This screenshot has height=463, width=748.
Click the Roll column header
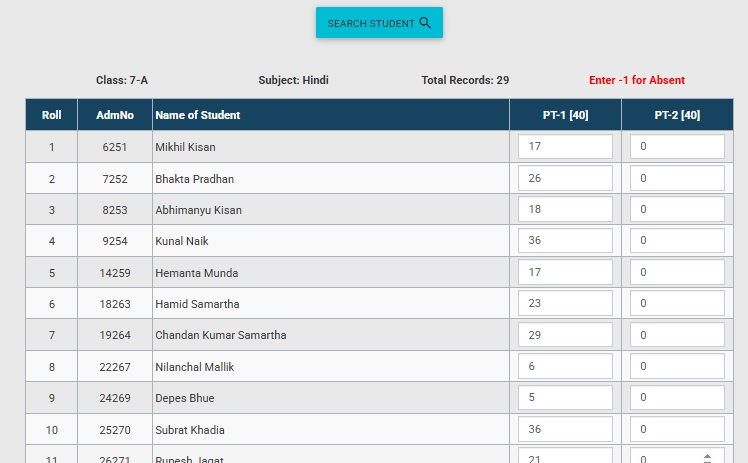52,115
